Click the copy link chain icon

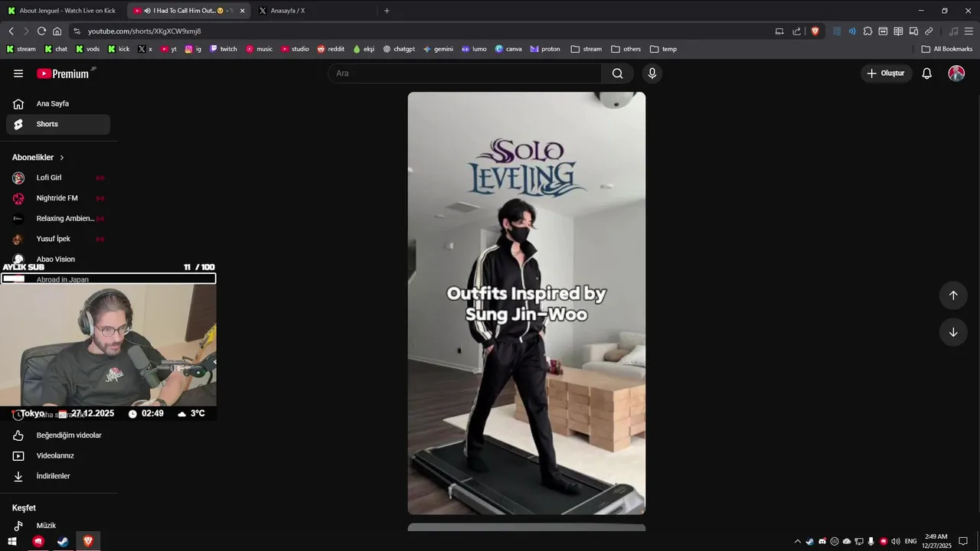pos(929,31)
